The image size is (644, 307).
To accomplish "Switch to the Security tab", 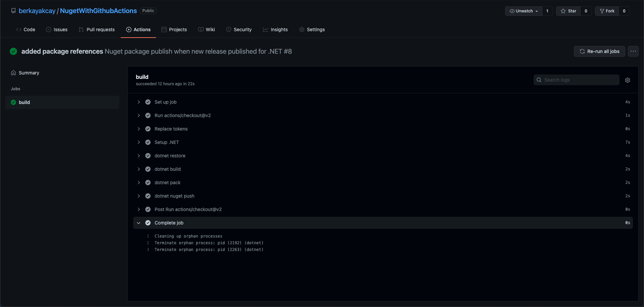I will (x=239, y=30).
